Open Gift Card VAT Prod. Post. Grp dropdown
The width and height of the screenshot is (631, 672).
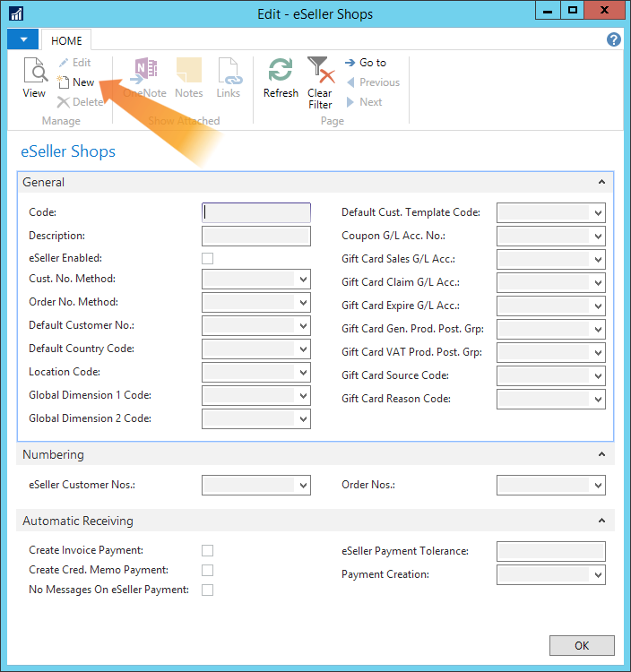pos(599,352)
